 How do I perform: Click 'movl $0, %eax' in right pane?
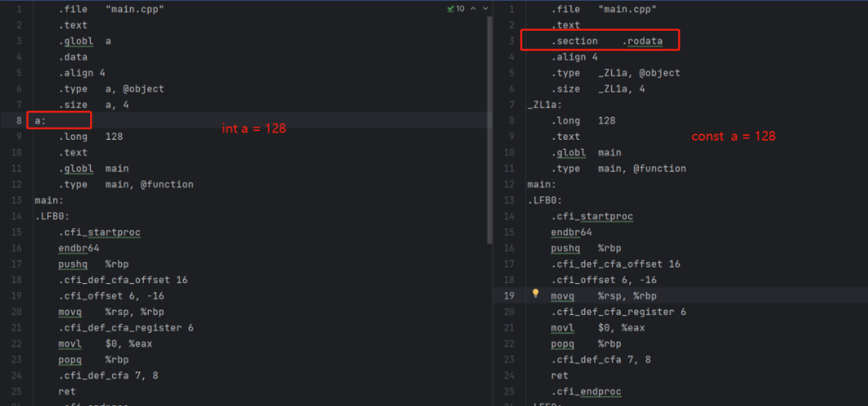pyautogui.click(x=598, y=328)
